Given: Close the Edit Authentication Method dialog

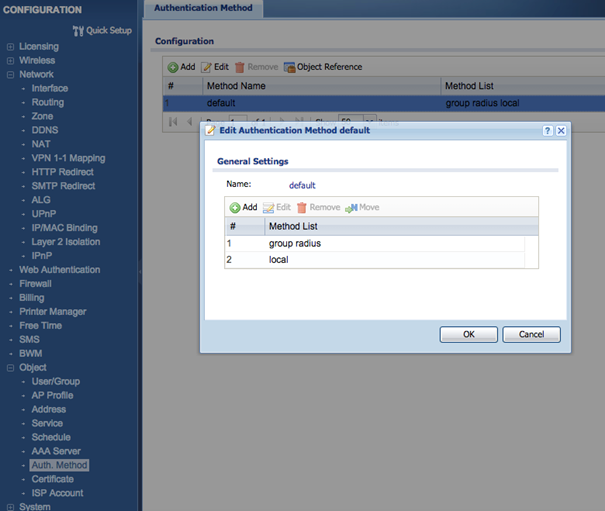Looking at the screenshot, I should coord(561,130).
